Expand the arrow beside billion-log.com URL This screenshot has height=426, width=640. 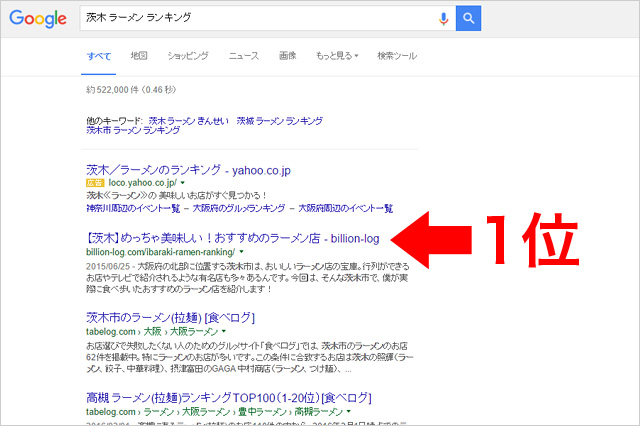click(x=240, y=253)
